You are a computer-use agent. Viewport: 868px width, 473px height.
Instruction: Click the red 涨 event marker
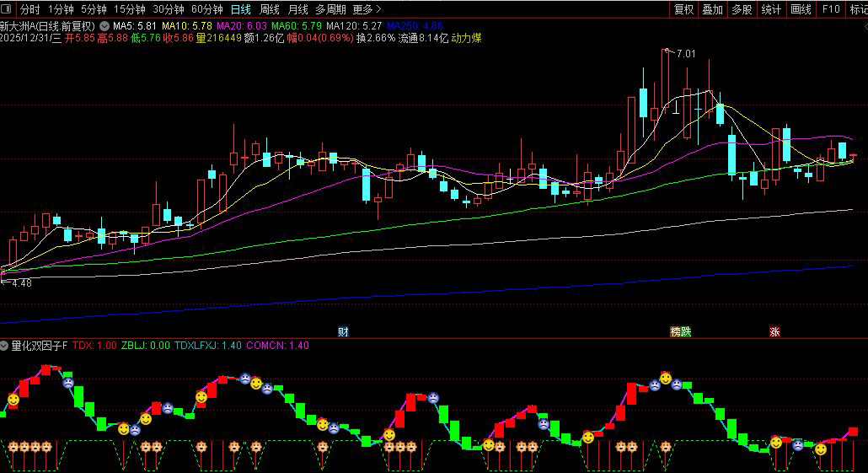click(774, 331)
